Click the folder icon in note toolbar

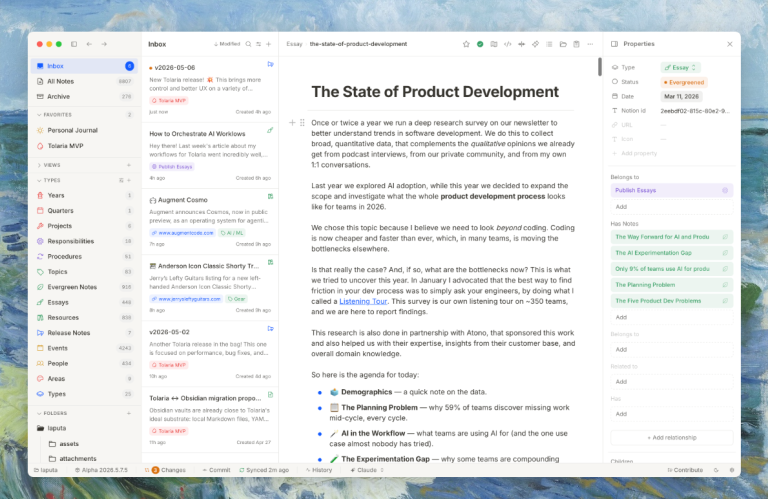coord(563,44)
